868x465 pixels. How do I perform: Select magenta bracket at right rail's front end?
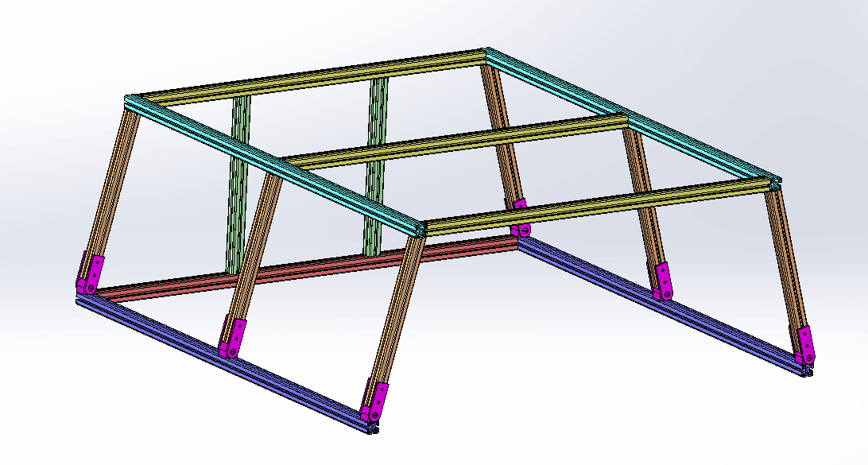coord(805,344)
